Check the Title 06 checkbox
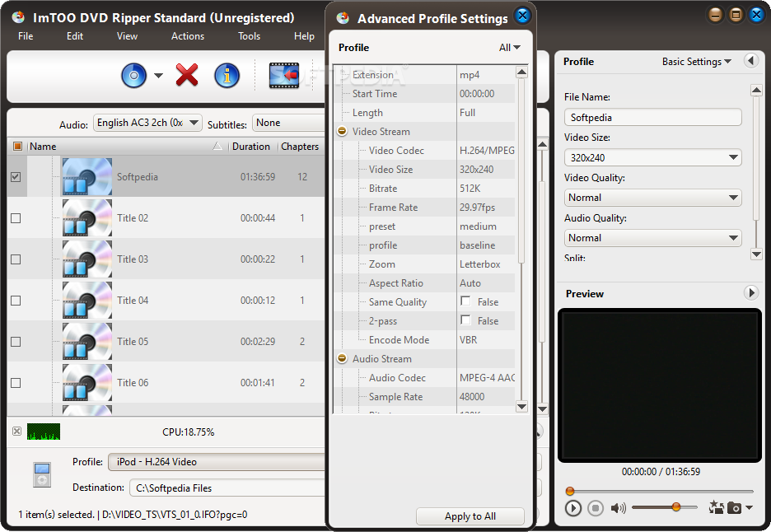The image size is (771, 532). [x=16, y=383]
